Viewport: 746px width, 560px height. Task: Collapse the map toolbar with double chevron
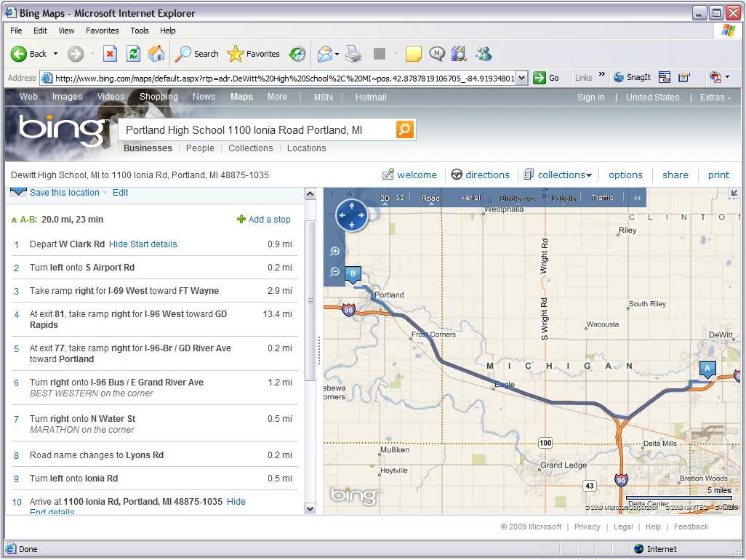(x=637, y=198)
